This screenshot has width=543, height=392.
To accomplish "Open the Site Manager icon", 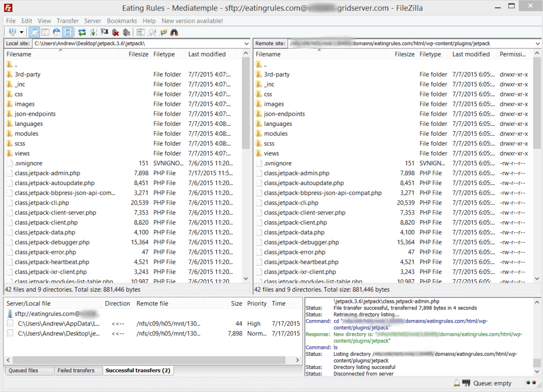I will pos(12,32).
